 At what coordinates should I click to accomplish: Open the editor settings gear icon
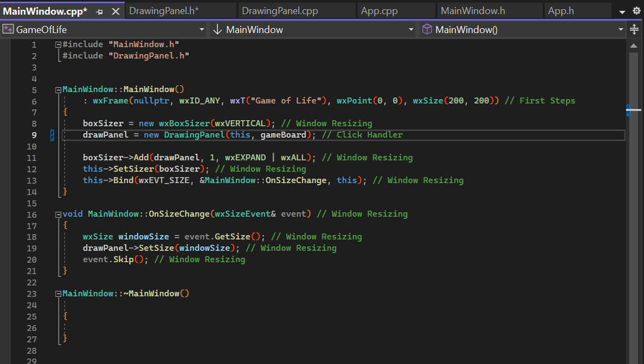636,10
